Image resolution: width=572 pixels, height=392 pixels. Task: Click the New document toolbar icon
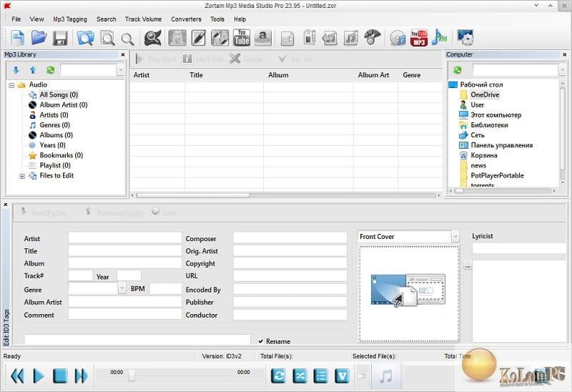point(17,38)
